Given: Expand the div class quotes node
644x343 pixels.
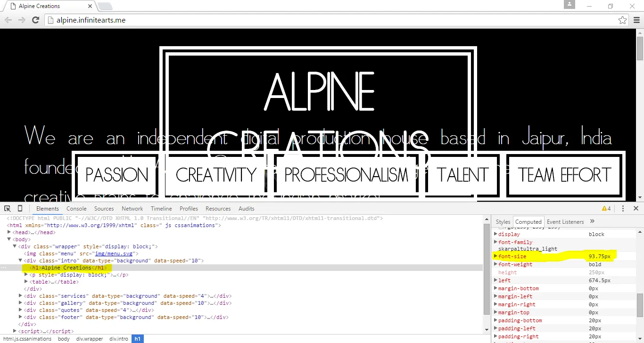Looking at the screenshot, I should [x=21, y=310].
